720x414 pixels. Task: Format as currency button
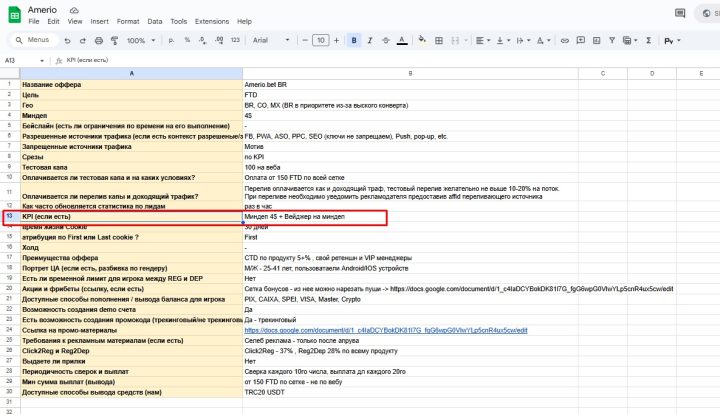[x=171, y=40]
